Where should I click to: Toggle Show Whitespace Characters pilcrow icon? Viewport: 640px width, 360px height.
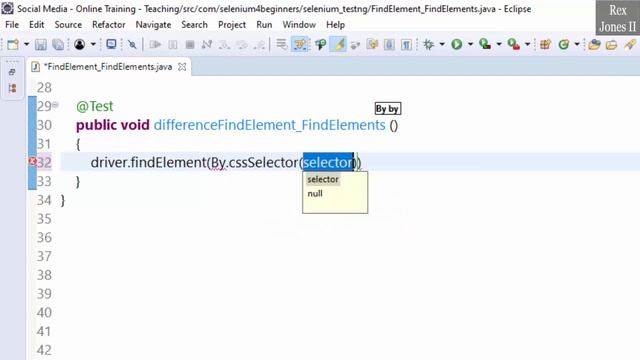click(x=407, y=44)
